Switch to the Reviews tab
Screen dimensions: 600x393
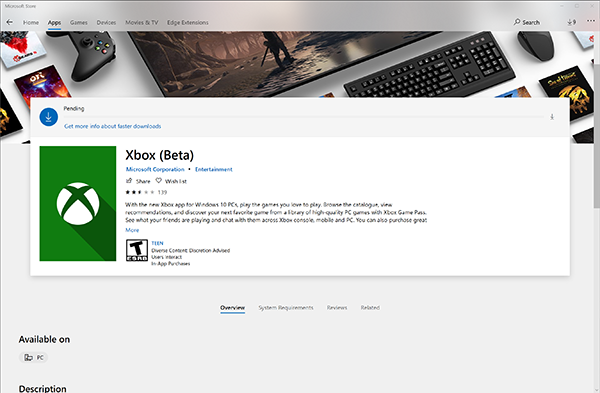tap(337, 308)
